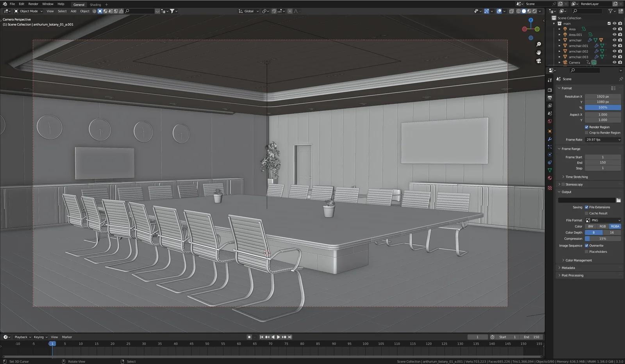This screenshot has width=625, height=364.
Task: Click the filter funnel icon in Outliner
Action: click(x=610, y=11)
